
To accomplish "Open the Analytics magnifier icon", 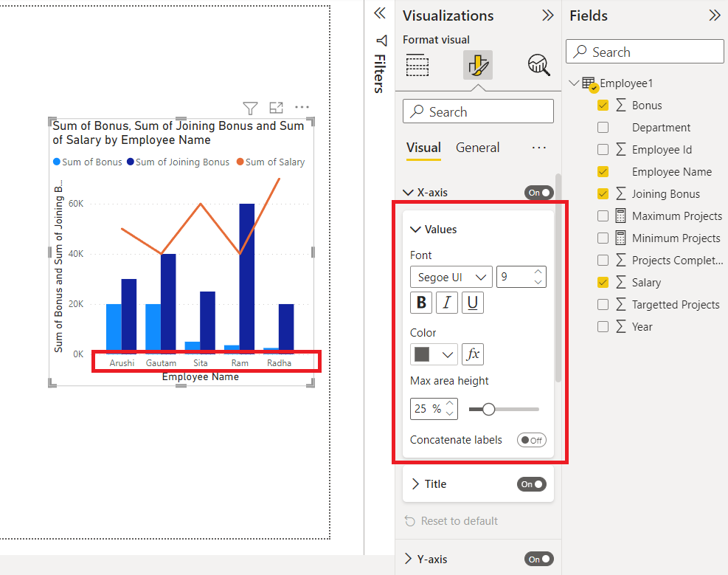I will tap(538, 65).
